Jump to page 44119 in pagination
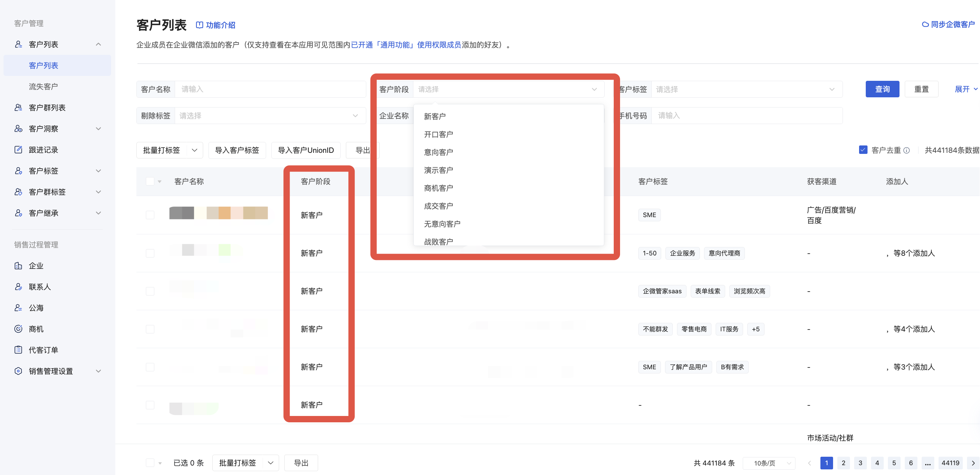This screenshot has width=980, height=475. point(950,463)
